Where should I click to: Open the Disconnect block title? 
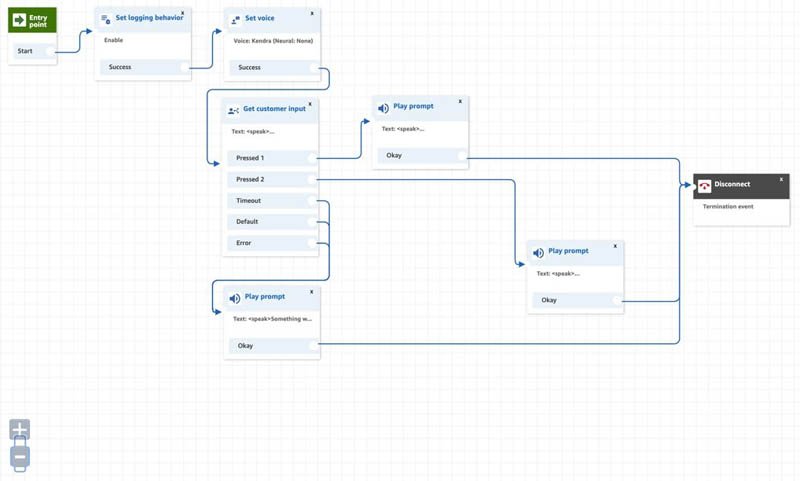click(732, 184)
